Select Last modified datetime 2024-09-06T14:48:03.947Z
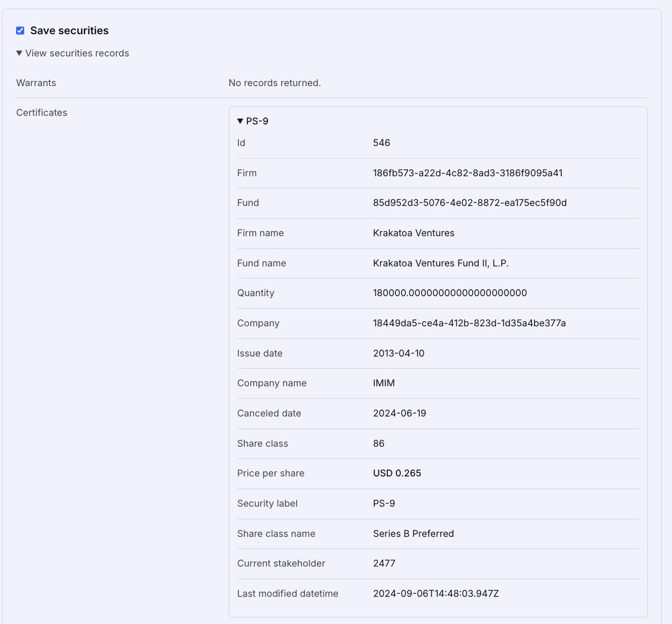 pos(436,593)
